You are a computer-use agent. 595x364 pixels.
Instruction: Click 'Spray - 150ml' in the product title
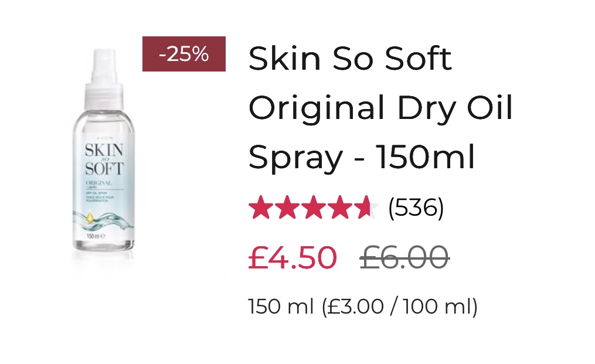(x=362, y=158)
